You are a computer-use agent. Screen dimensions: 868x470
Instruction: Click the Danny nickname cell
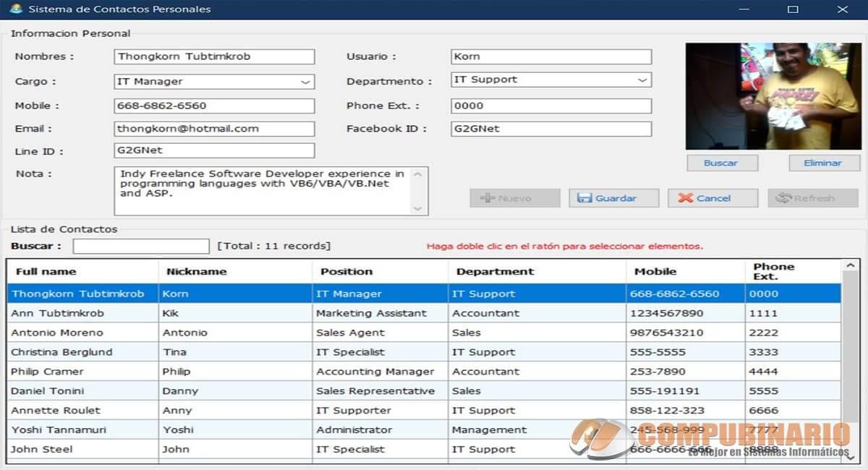point(235,391)
